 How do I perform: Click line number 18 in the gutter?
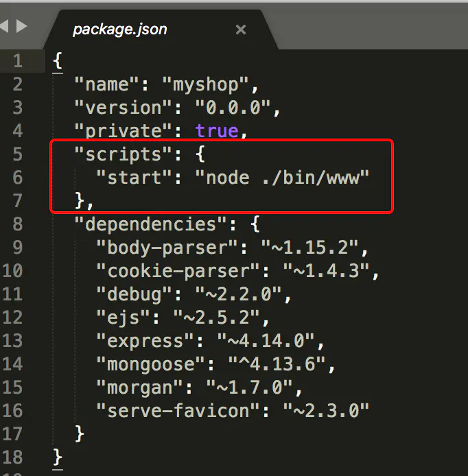click(12, 457)
